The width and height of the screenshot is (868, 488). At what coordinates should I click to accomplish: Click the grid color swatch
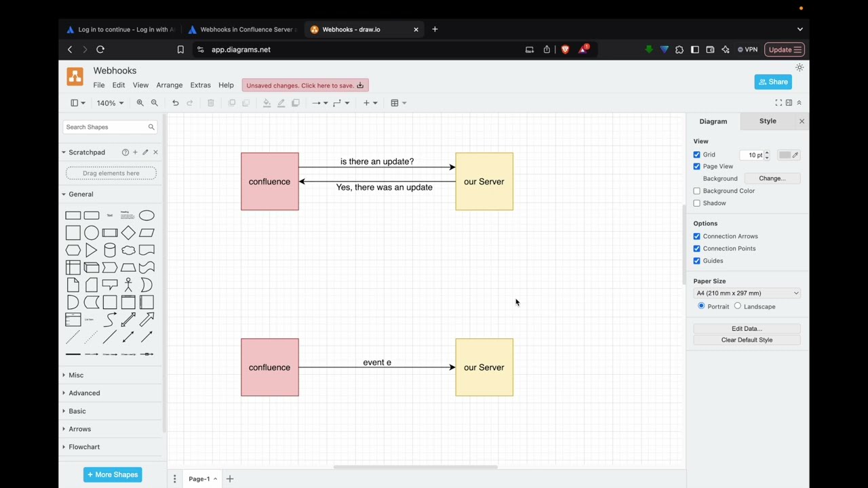(x=789, y=155)
